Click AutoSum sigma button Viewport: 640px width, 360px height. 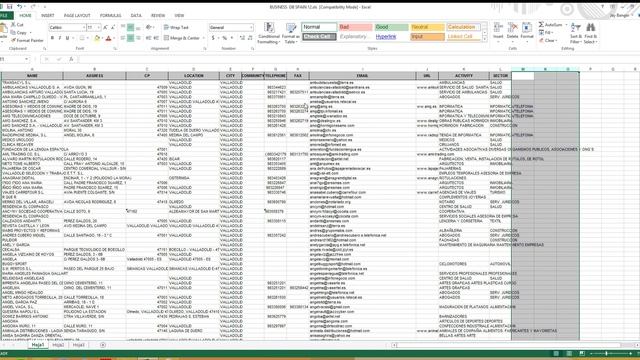click(550, 25)
